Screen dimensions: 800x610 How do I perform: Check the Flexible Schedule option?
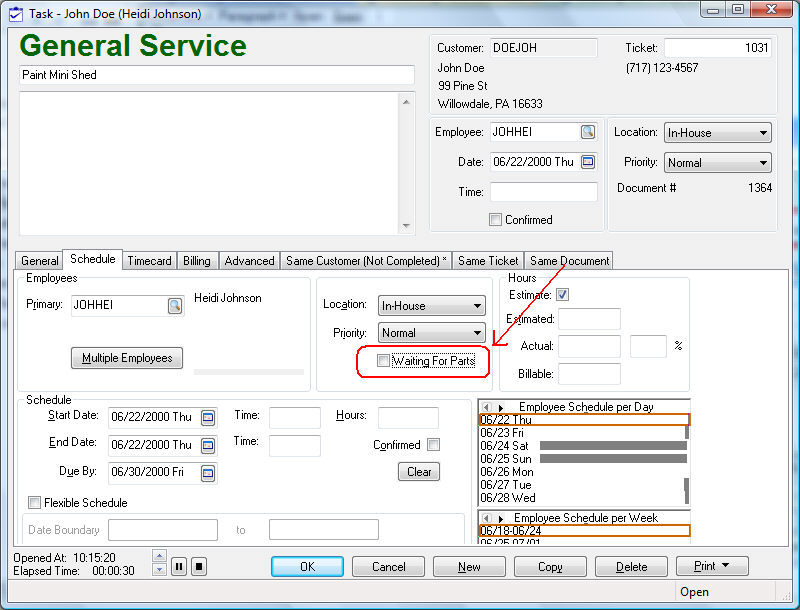[x=35, y=503]
